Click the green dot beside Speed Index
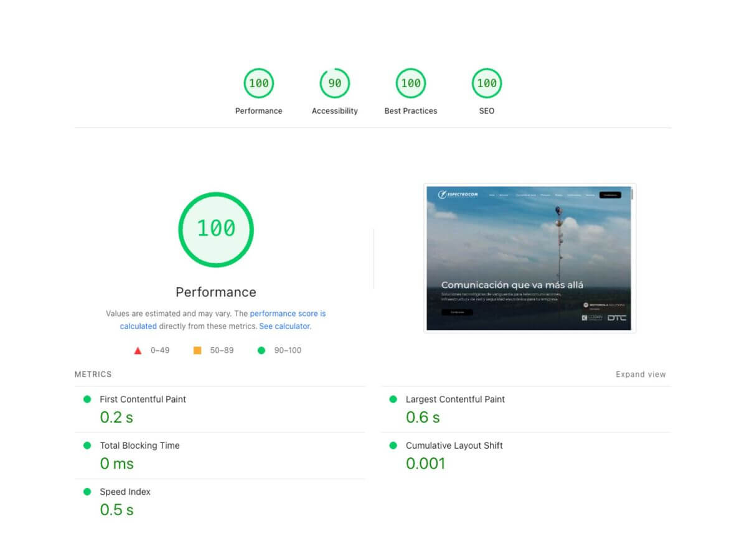 (87, 492)
